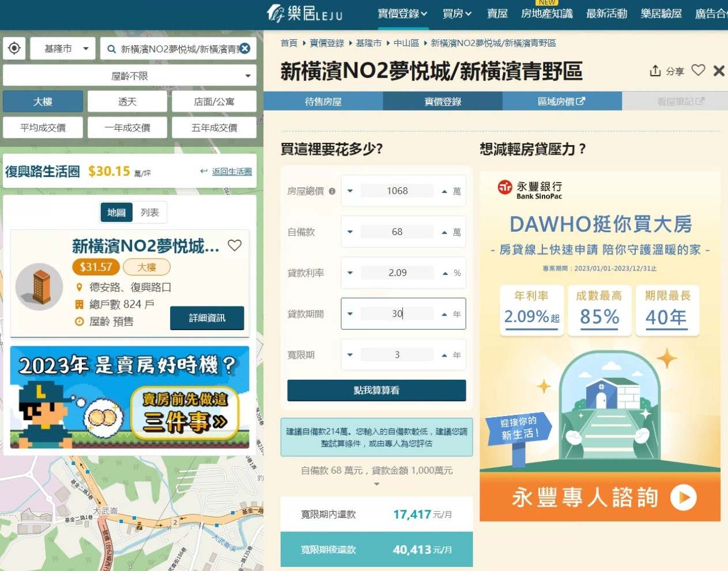Expand the 屋齡不限 dropdown

[x=130, y=75]
